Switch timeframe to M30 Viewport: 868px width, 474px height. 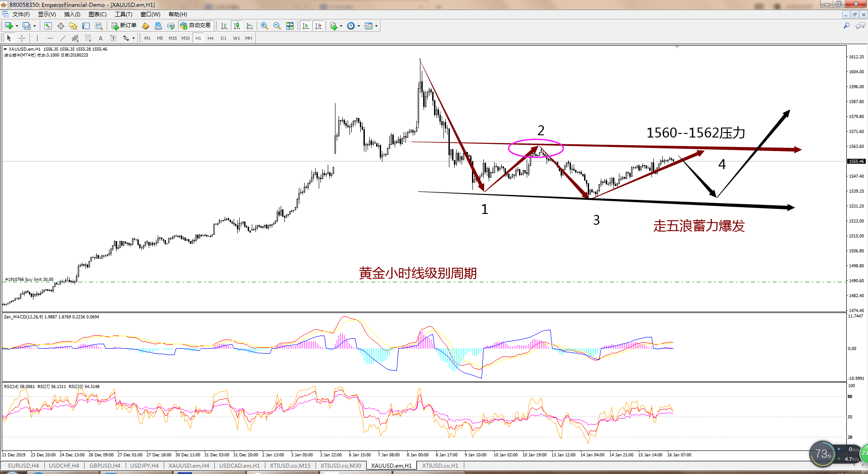pyautogui.click(x=185, y=38)
